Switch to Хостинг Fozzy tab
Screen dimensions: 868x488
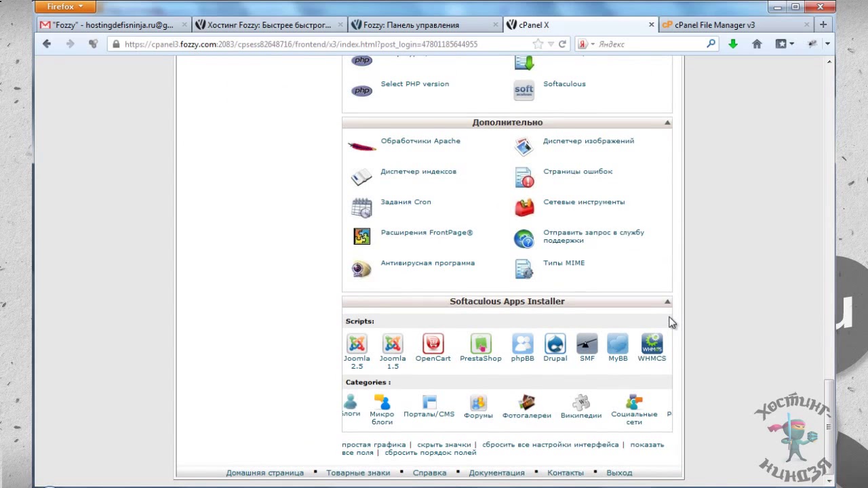click(x=269, y=25)
